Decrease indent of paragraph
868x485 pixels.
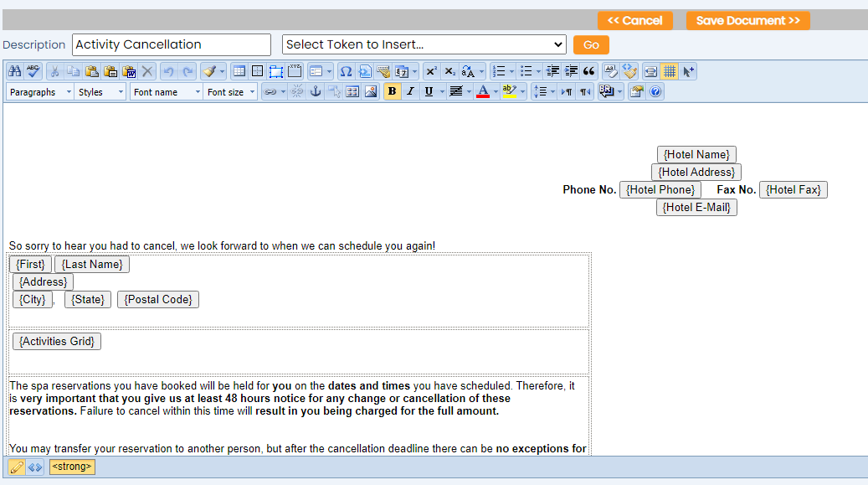[x=552, y=71]
